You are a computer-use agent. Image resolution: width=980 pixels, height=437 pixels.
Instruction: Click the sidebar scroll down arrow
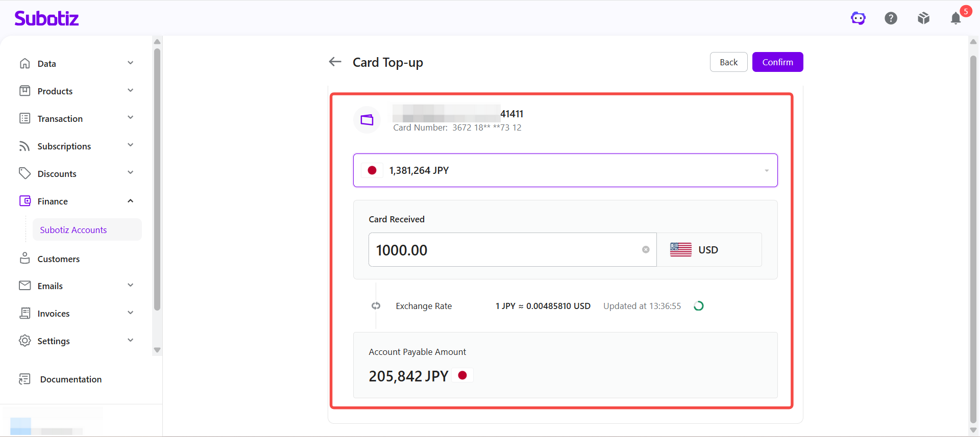click(x=157, y=350)
